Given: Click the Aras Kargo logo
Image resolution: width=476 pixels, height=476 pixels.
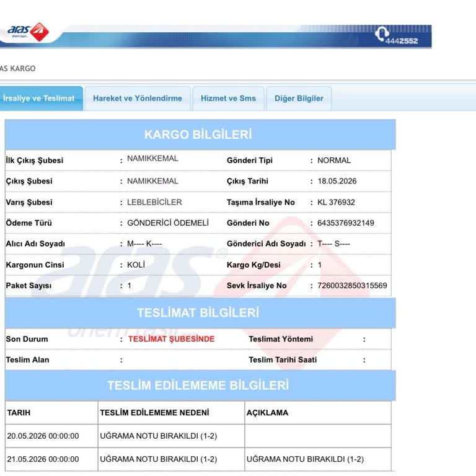Looking at the screenshot, I should point(28,32).
